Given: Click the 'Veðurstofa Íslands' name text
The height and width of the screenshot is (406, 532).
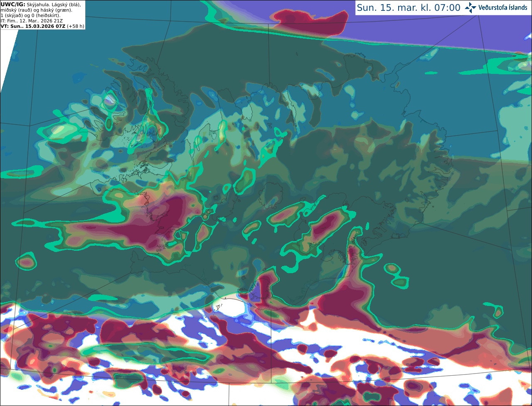Looking at the screenshot, I should coord(503,7).
